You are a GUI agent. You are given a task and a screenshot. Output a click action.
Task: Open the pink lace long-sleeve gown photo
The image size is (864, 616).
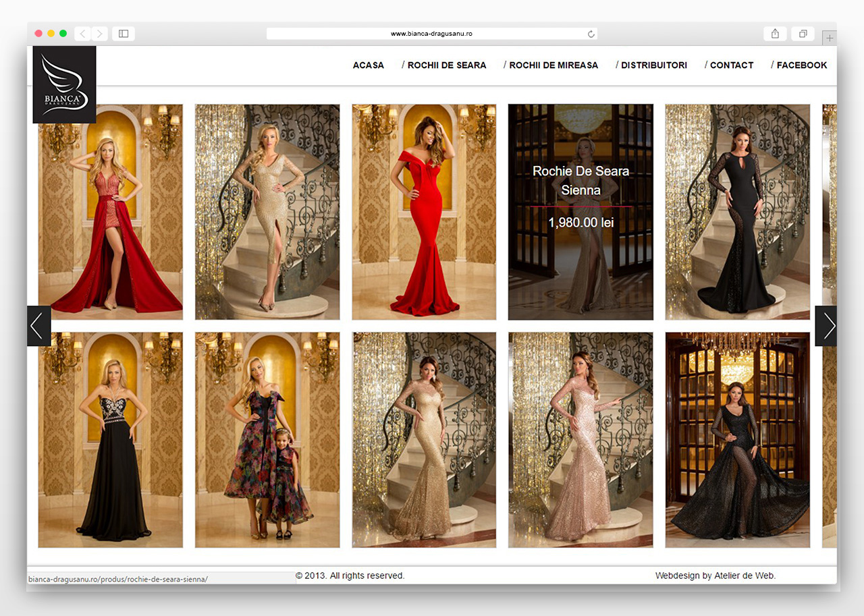coord(580,440)
